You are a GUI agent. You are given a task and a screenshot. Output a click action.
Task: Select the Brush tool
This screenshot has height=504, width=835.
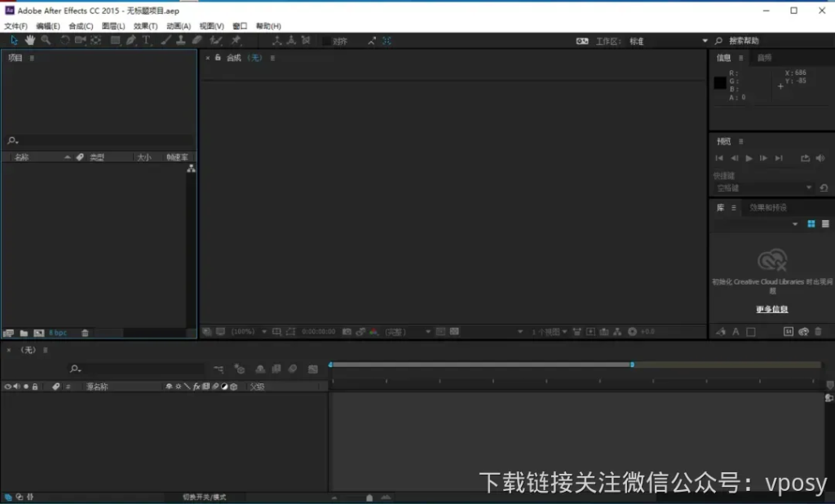click(166, 41)
